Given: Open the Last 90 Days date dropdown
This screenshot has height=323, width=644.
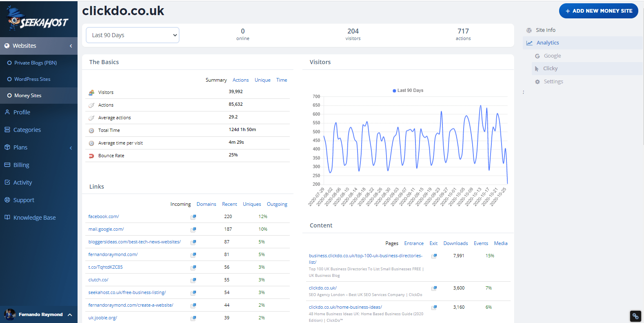Looking at the screenshot, I should pos(133,35).
